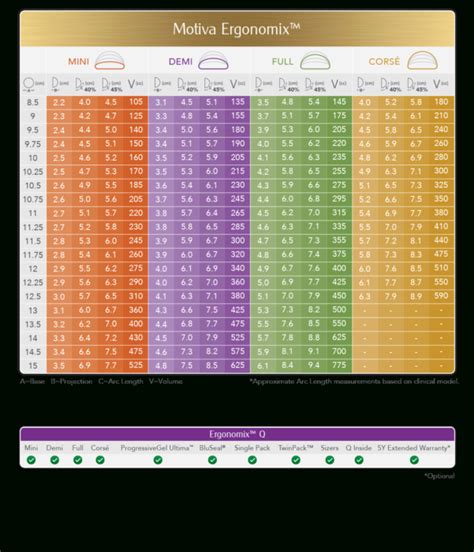Select the 15 base size row label
Image resolution: width=474 pixels, height=552 pixels.
point(33,366)
